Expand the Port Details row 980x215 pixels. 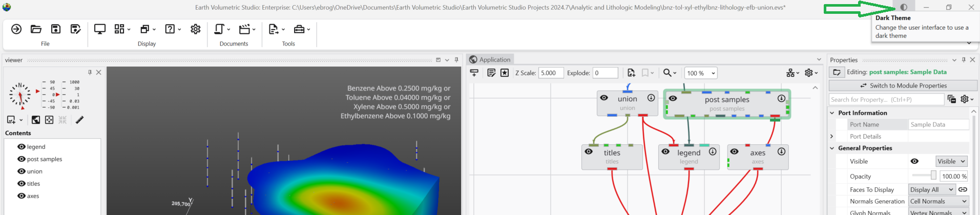[x=831, y=137]
